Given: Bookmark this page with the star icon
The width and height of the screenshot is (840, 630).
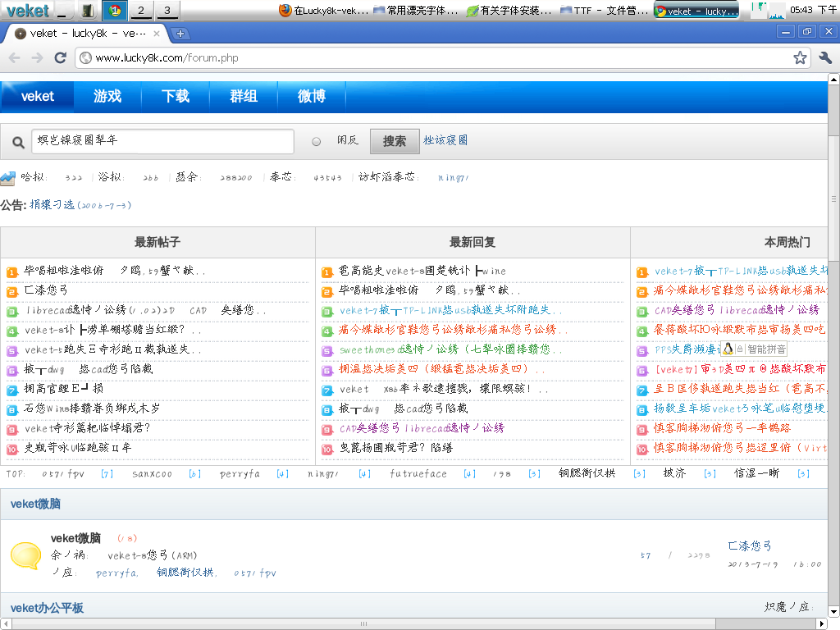Looking at the screenshot, I should [800, 58].
